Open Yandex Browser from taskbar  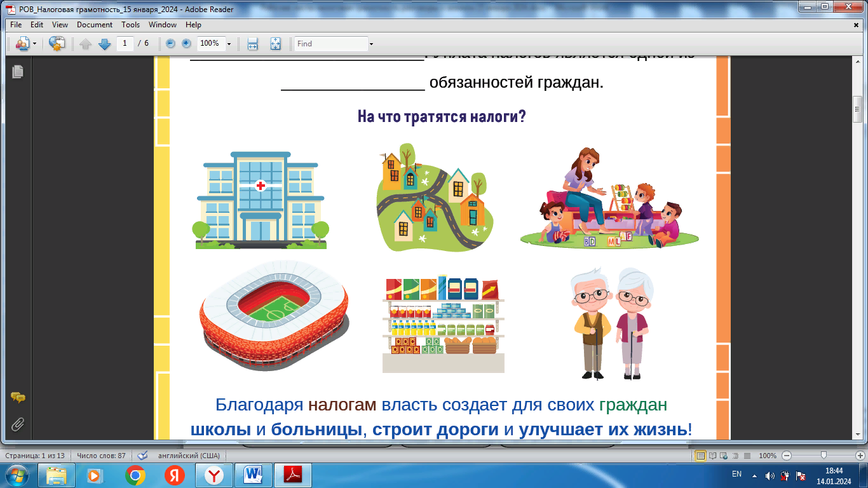(x=215, y=475)
